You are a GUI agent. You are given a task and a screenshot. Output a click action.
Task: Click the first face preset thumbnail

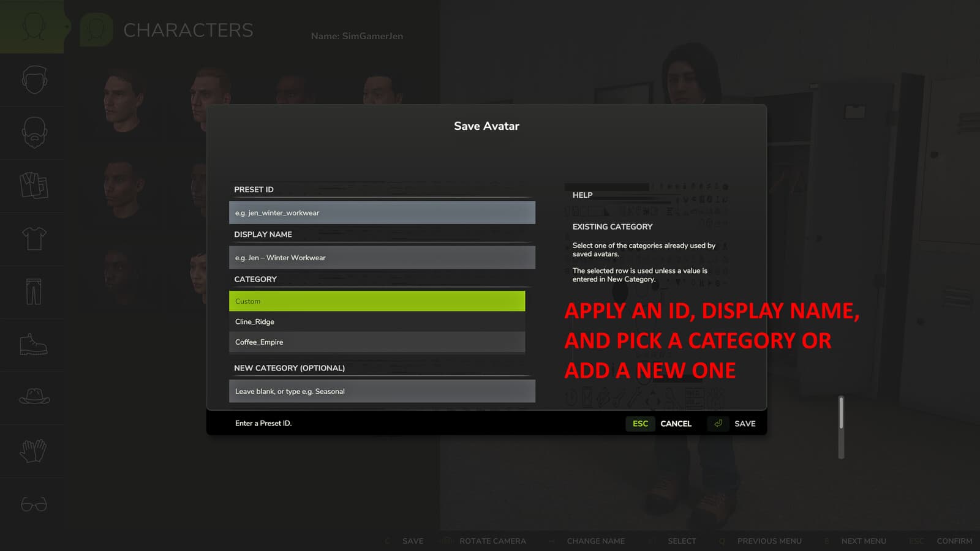click(123, 101)
